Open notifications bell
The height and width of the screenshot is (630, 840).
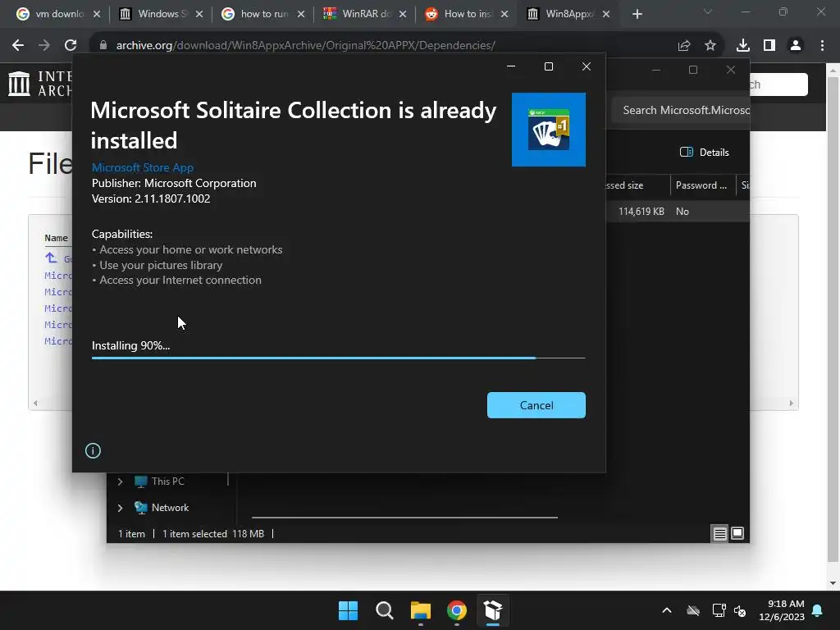point(818,610)
